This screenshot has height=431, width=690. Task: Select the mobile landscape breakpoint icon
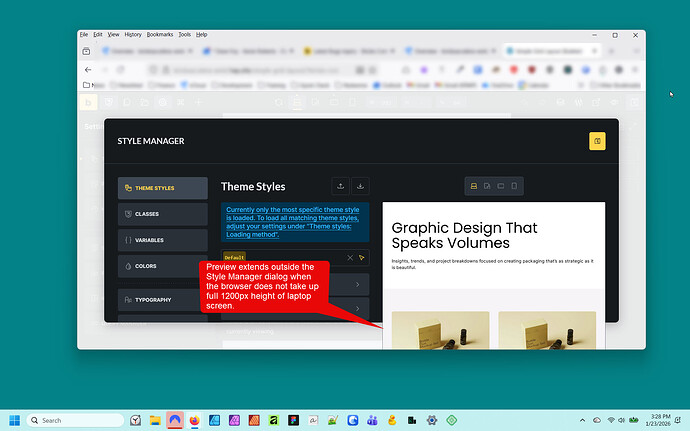501,187
